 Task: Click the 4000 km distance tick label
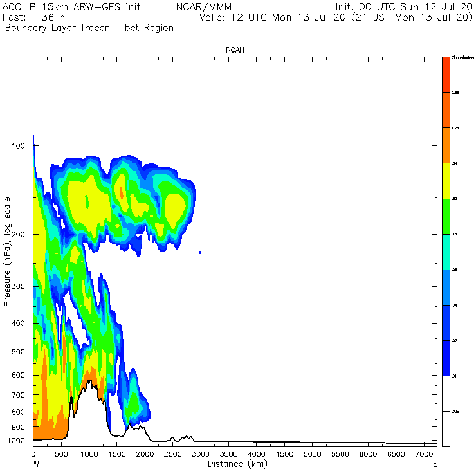pos(257,454)
